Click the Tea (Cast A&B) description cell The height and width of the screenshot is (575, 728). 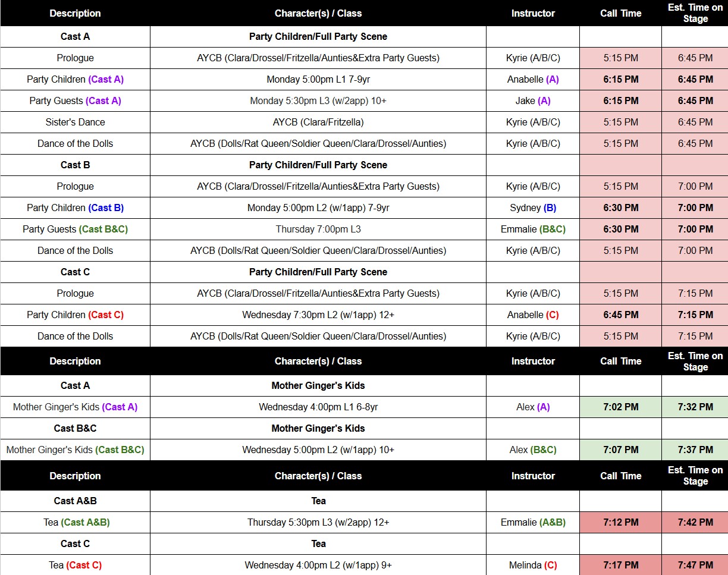pos(75,523)
